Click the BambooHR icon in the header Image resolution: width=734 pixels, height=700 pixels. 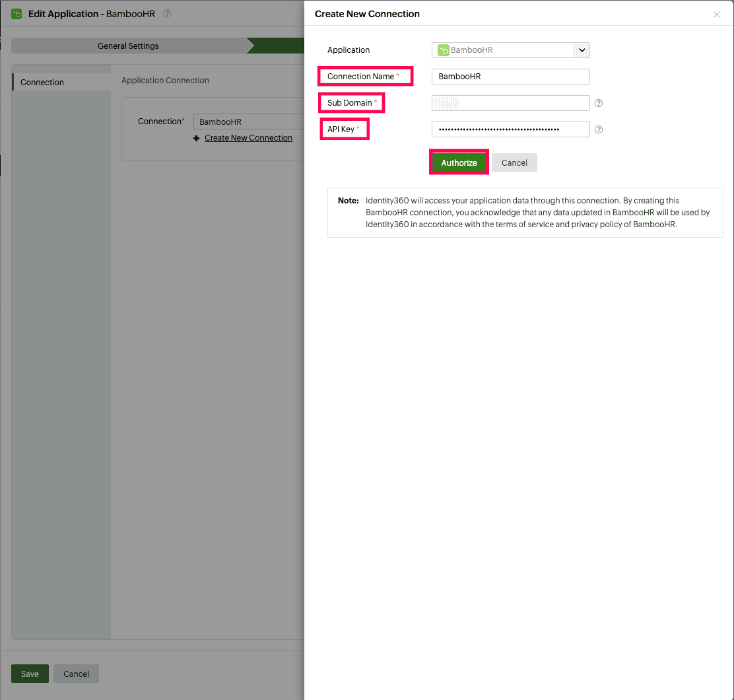click(x=17, y=13)
